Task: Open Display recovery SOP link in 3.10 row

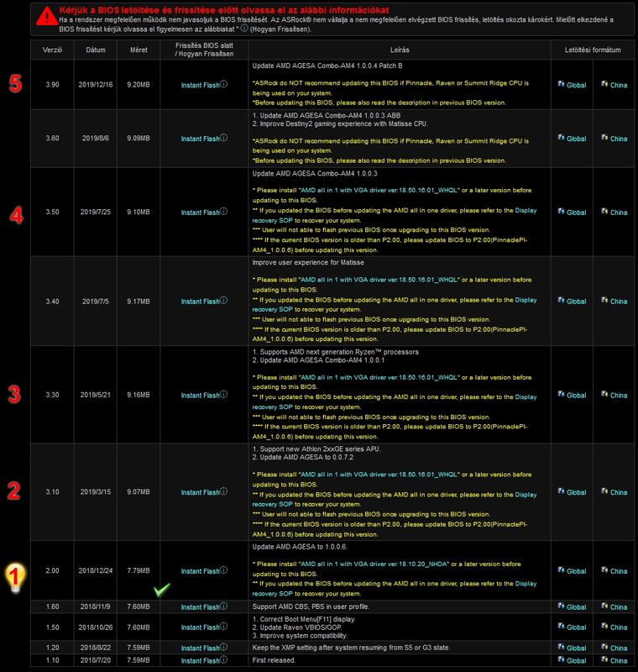Action: 394,499
